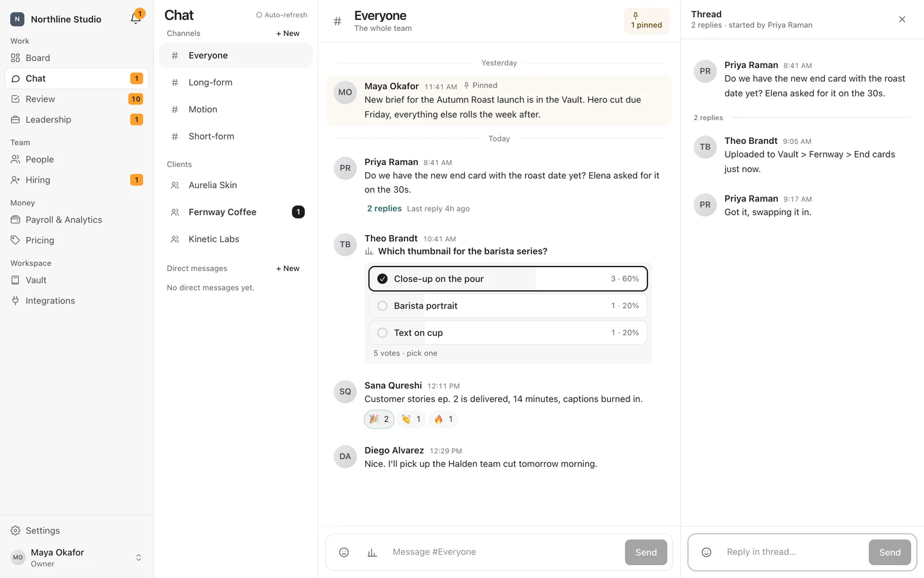
Task: Expand the Maya Okafor account switcher
Action: click(x=77, y=557)
